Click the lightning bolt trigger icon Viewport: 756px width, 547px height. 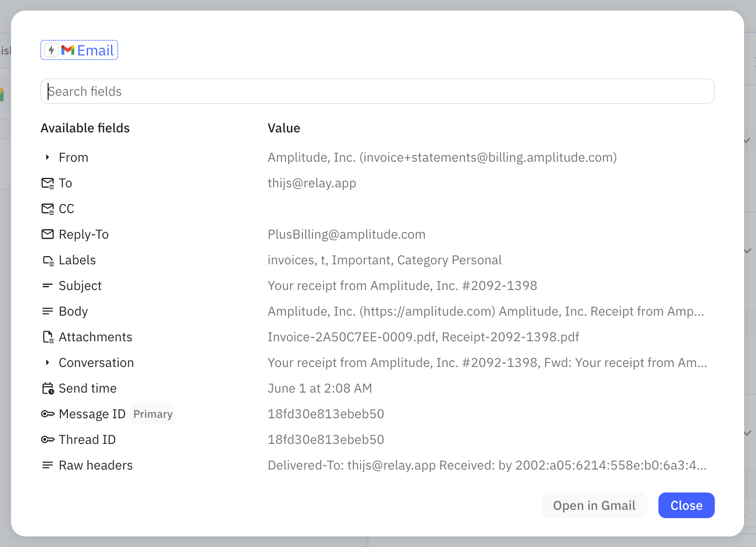point(51,50)
